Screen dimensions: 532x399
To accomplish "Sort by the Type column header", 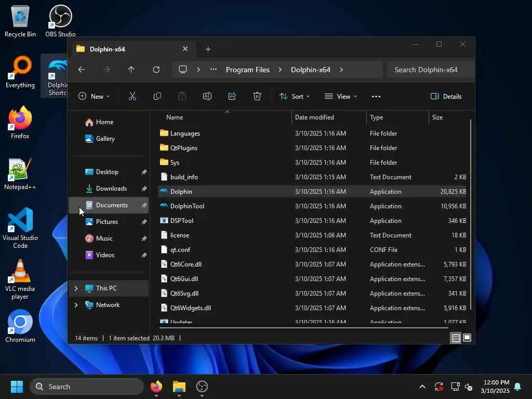I will 397,117.
